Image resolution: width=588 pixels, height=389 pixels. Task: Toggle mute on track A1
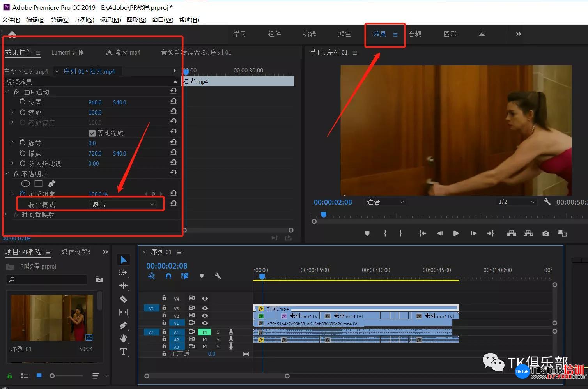205,332
